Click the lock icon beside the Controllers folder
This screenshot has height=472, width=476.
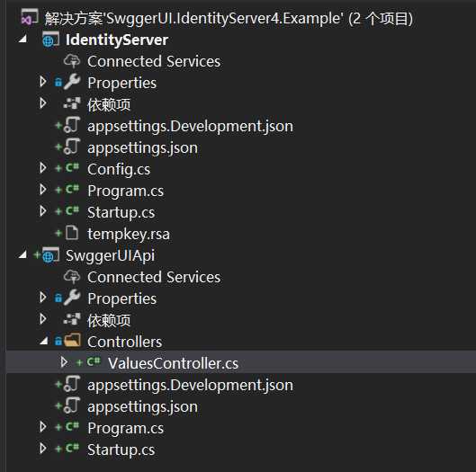tap(58, 341)
